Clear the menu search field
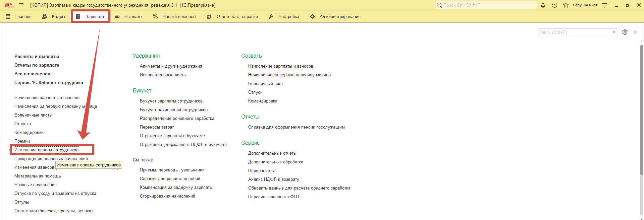The width and height of the screenshot is (644, 220). click(x=614, y=32)
